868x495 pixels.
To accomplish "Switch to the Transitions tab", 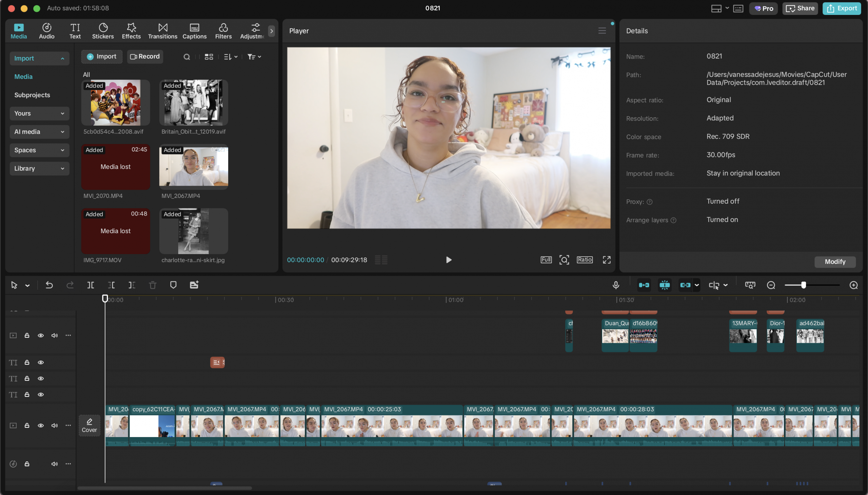I will 162,31.
